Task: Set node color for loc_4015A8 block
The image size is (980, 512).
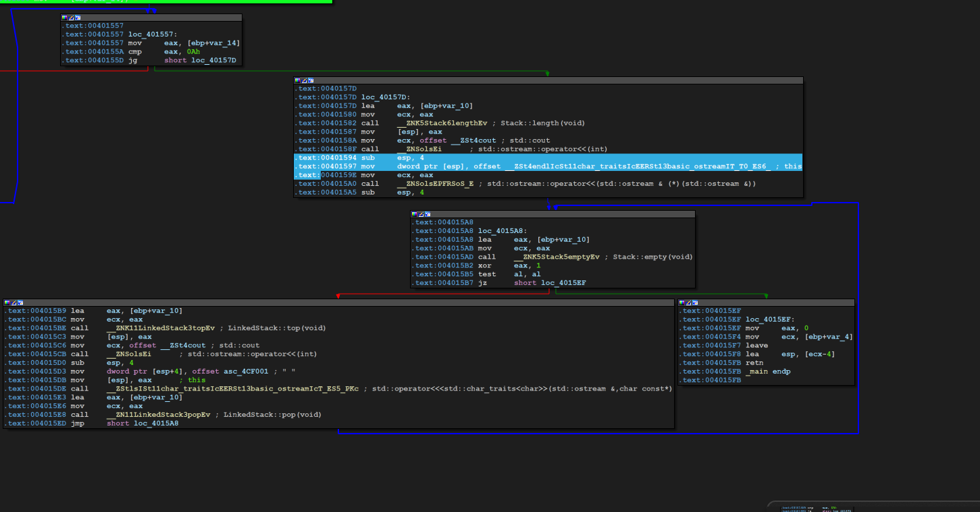Action: click(x=415, y=214)
